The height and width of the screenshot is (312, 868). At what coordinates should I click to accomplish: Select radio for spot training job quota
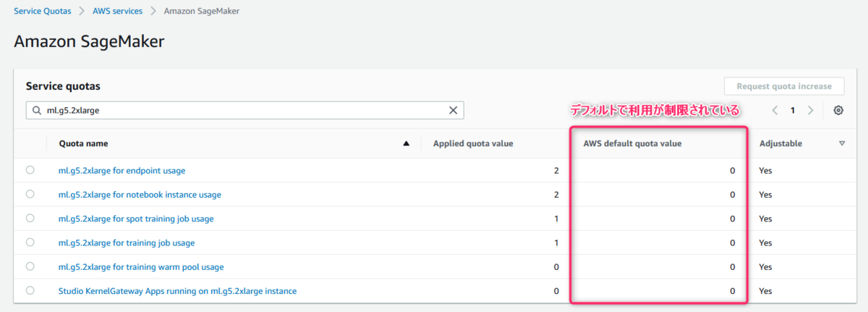click(30, 218)
